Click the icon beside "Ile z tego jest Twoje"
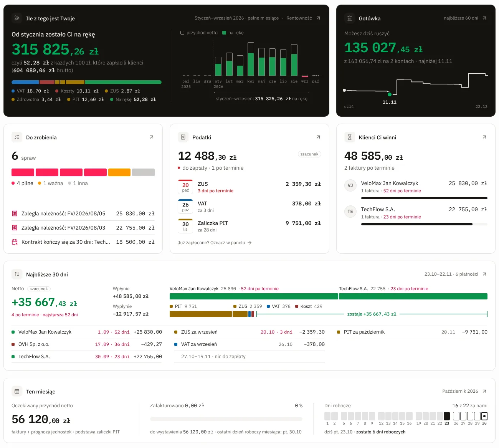This screenshot has width=499, height=448. [x=17, y=18]
